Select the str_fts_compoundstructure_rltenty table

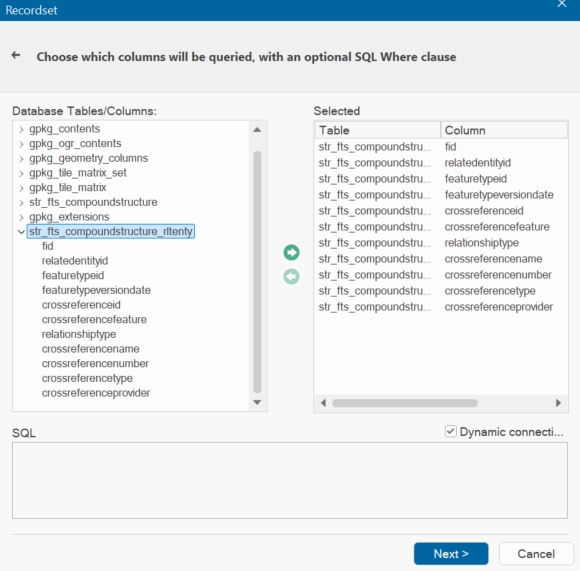(x=111, y=231)
